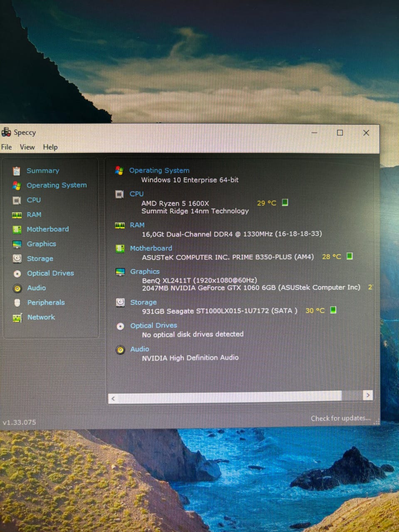The image size is (399, 532).
Task: Click the Windows flag icon beside Operating System heading
Action: (x=119, y=170)
